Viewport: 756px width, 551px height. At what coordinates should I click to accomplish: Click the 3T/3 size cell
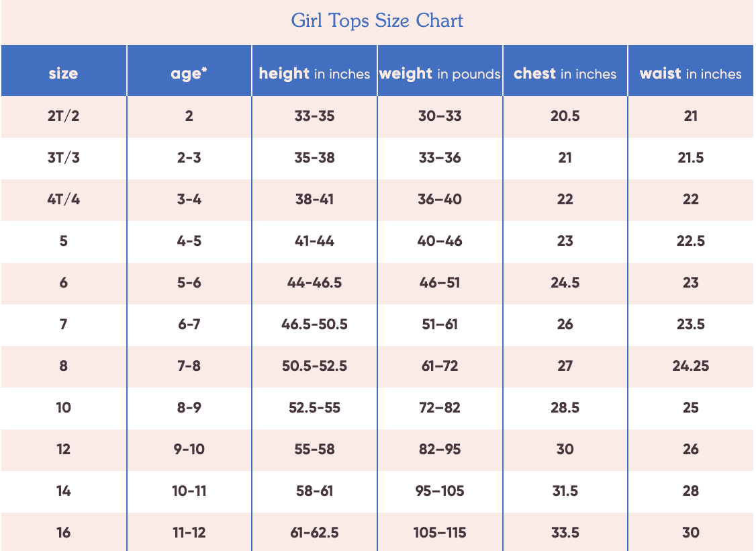[x=63, y=158]
